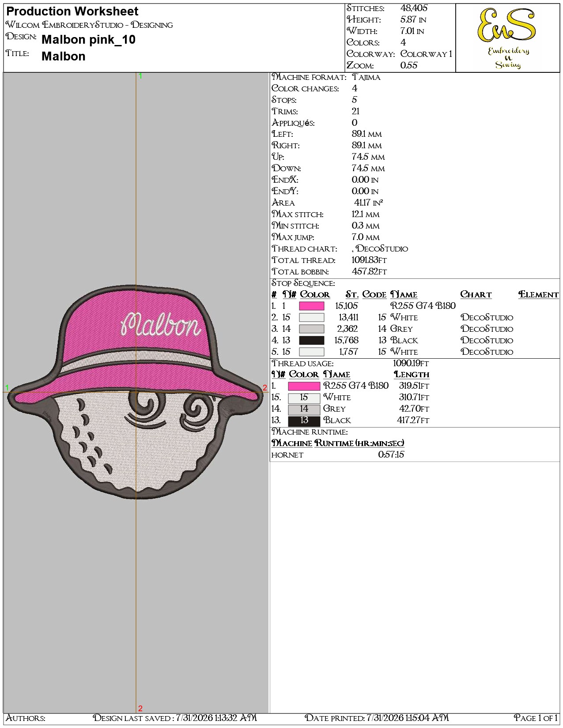
Task: Click max jump value '7.0 mm'
Action: pos(366,237)
